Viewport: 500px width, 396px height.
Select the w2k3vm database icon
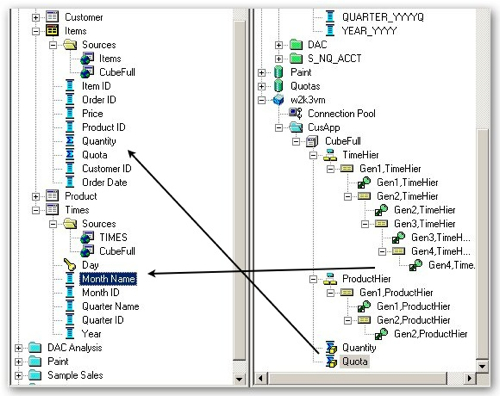pyautogui.click(x=278, y=100)
